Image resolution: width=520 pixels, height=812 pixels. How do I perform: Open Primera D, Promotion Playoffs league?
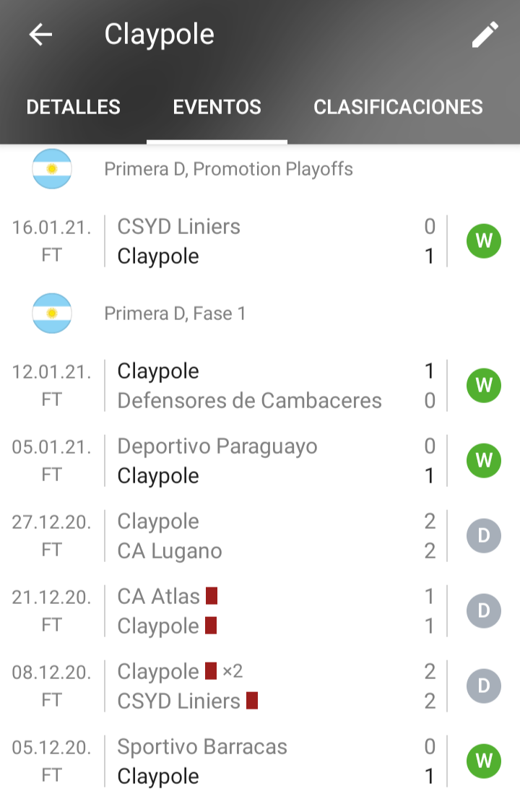tap(228, 169)
